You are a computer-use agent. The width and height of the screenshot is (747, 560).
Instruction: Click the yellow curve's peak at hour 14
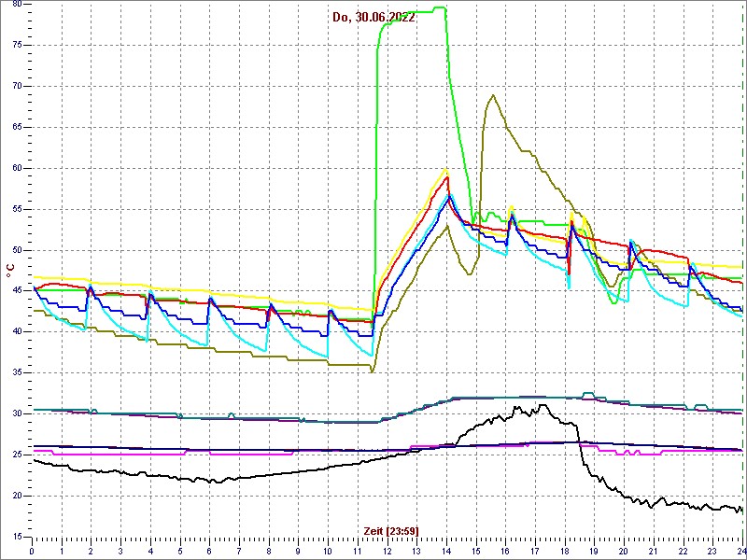coord(446,169)
